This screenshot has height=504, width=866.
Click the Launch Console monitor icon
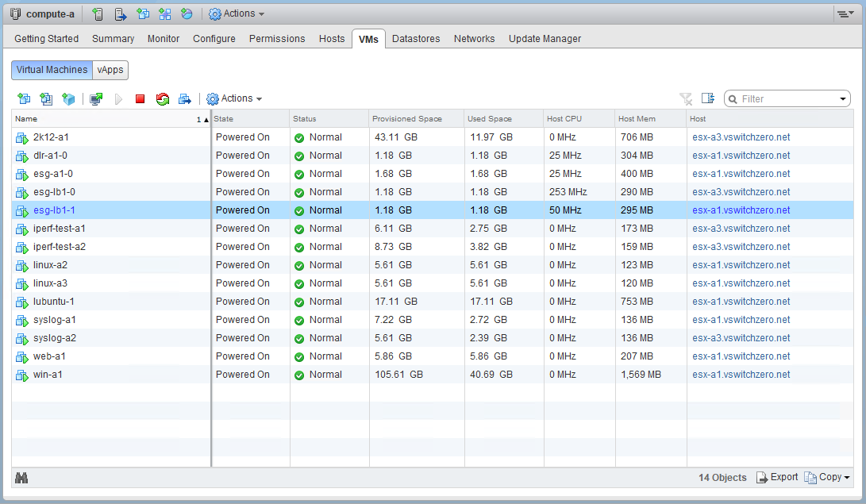(96, 99)
